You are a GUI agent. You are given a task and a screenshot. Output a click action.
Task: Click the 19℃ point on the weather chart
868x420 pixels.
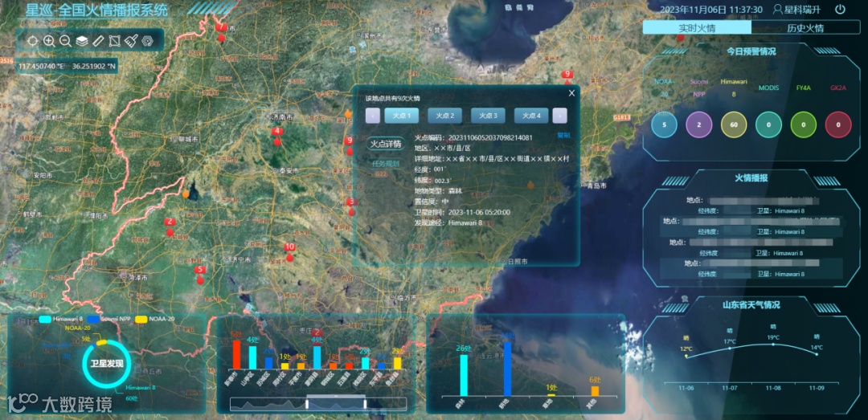coord(773,345)
